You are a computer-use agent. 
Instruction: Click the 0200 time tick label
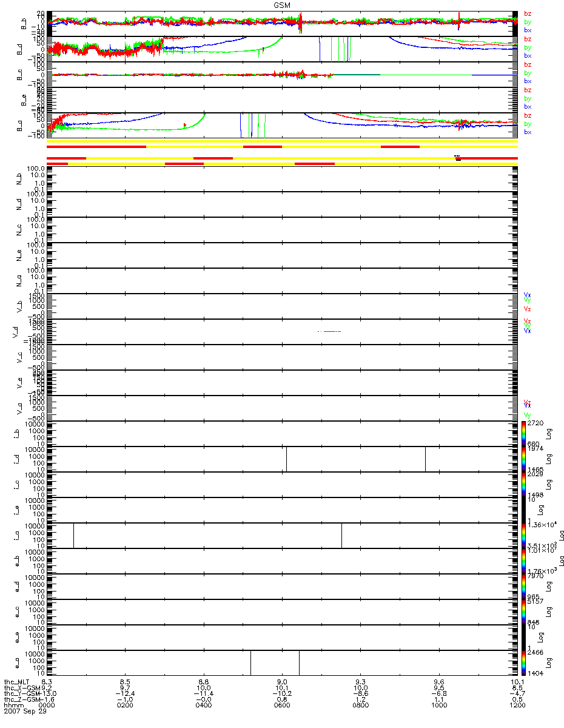pos(125,706)
